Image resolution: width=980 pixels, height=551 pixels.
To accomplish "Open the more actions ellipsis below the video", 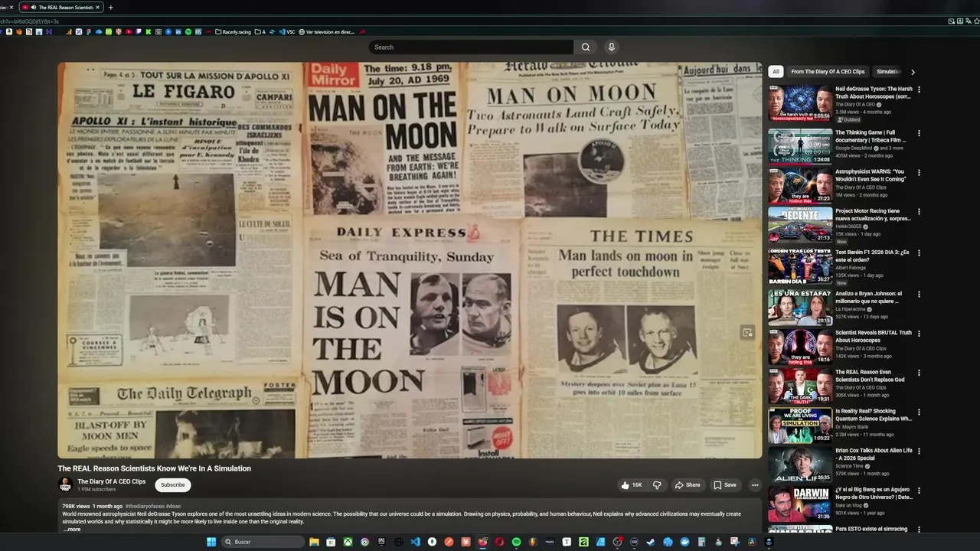I will (x=755, y=485).
